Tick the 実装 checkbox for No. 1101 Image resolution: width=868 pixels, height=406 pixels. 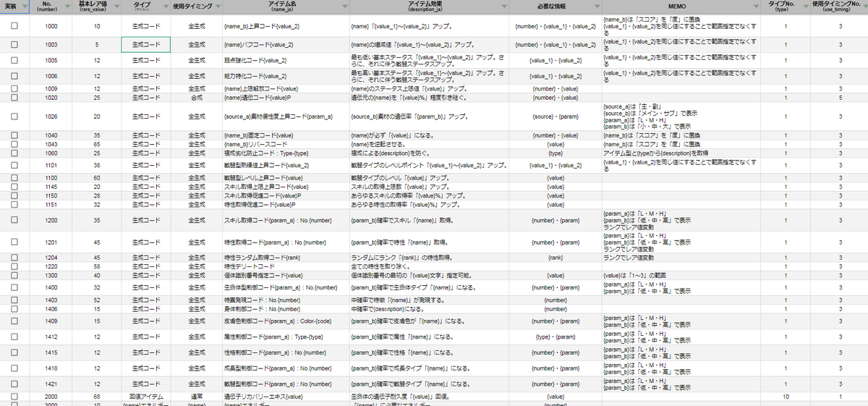(14, 165)
